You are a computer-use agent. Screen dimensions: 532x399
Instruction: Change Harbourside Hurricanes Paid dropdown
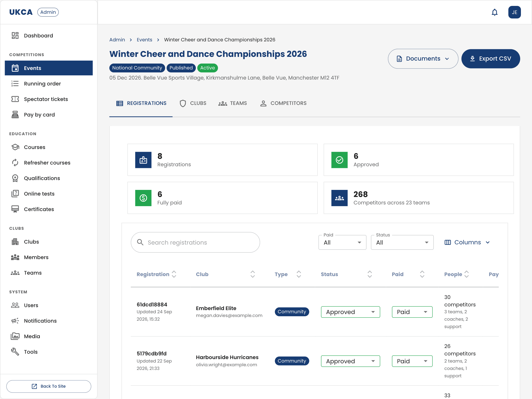[412, 361]
